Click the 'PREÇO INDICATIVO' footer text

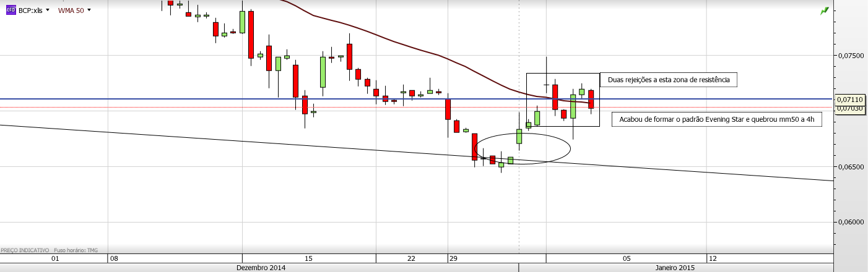point(25,250)
